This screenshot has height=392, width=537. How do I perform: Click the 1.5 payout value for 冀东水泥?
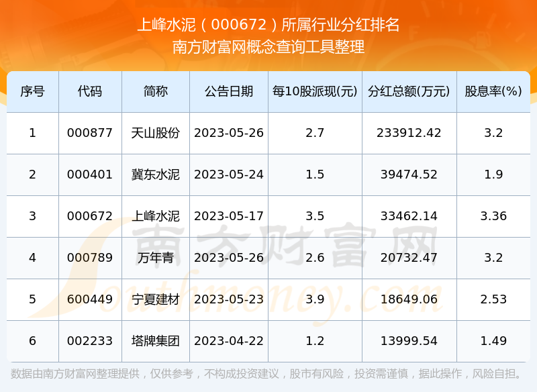315,175
